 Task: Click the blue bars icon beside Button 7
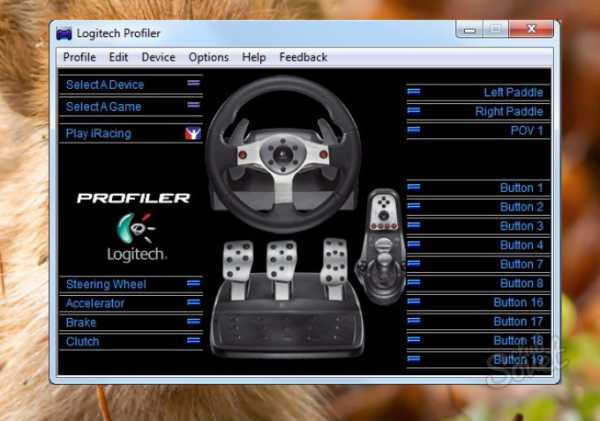tap(414, 263)
